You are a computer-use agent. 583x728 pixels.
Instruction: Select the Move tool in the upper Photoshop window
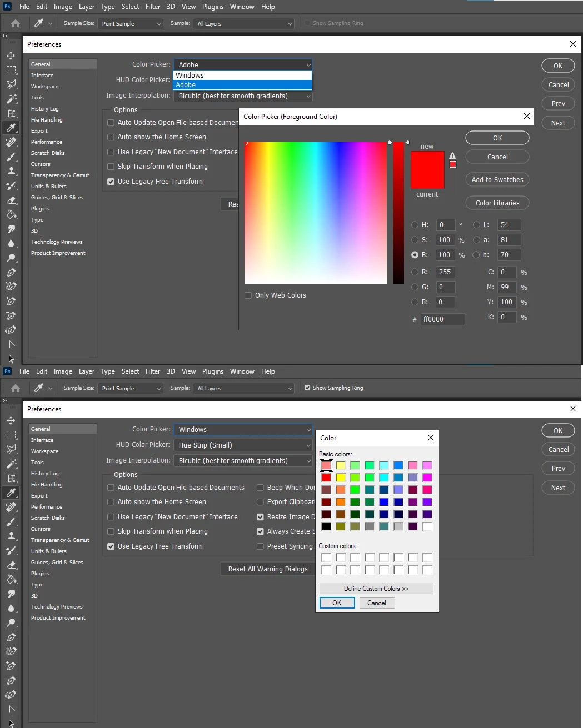pyautogui.click(x=11, y=56)
